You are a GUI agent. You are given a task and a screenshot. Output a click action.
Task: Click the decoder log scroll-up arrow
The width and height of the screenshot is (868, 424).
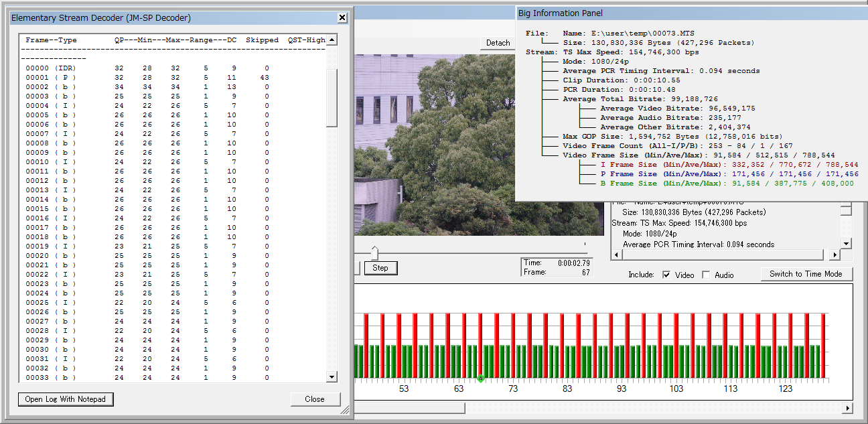click(332, 40)
